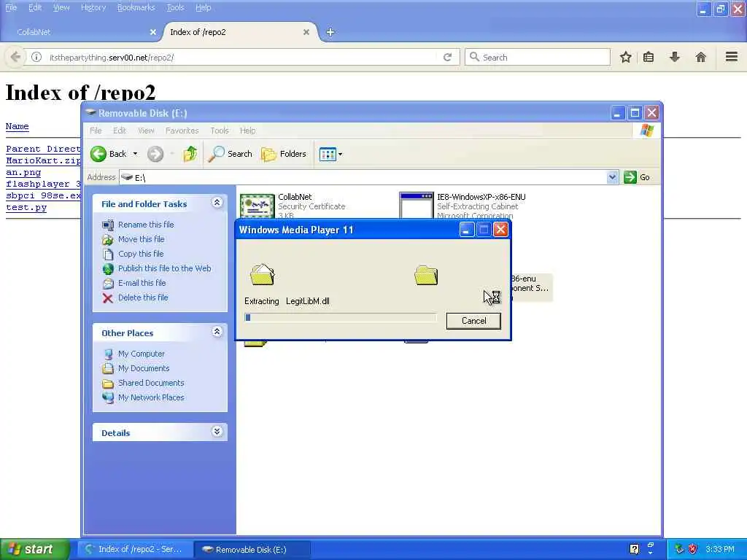Expand the Details panel
The height and width of the screenshot is (560, 747).
pos(217,432)
